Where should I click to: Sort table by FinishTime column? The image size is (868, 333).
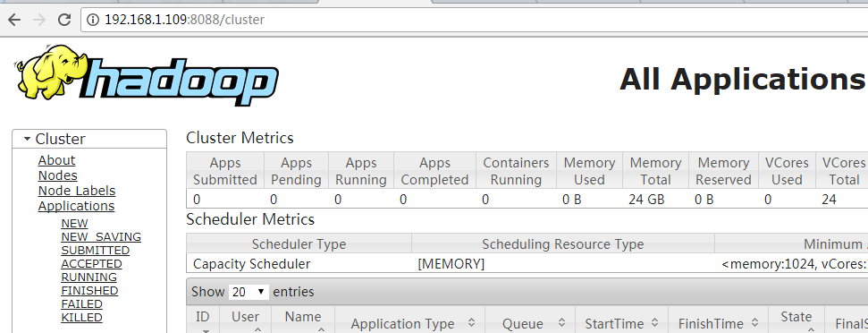pyautogui.click(x=718, y=320)
